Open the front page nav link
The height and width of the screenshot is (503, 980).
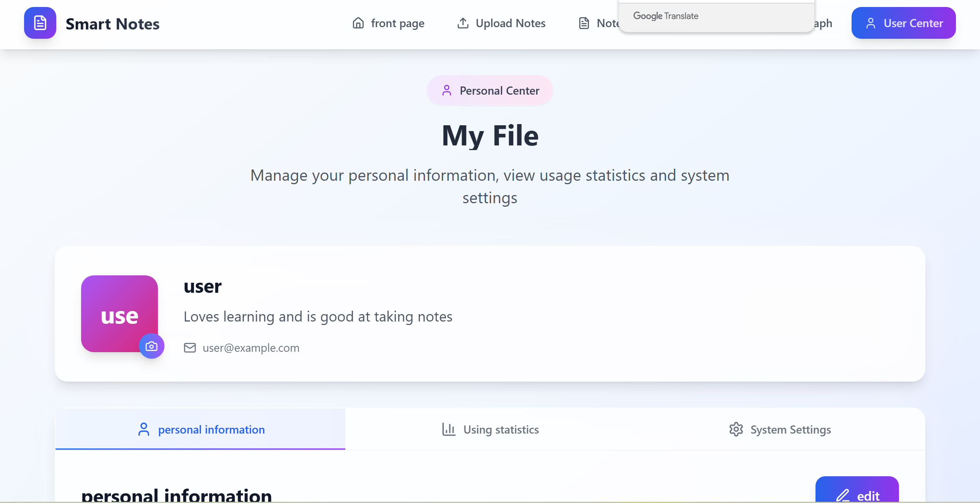(397, 23)
